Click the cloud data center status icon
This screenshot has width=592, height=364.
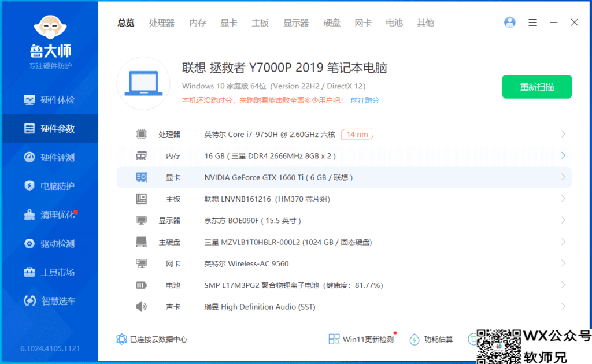[x=121, y=339]
